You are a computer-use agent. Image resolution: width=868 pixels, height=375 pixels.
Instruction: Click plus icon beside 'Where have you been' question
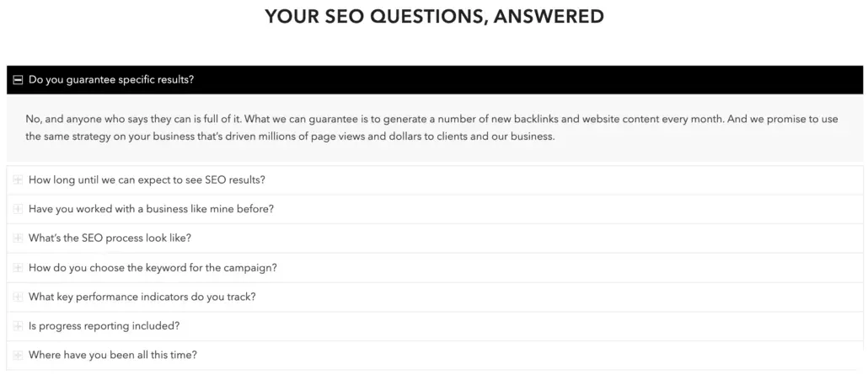click(18, 356)
